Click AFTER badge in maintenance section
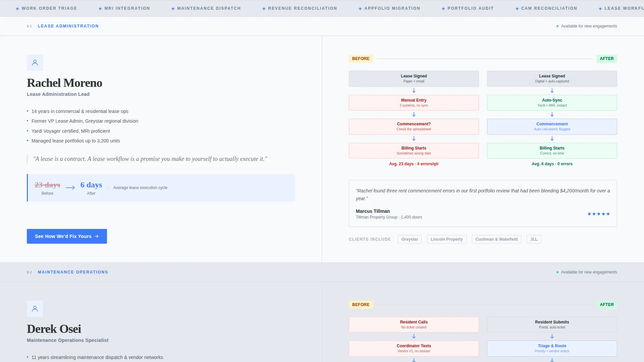Viewport: 644px width, 362px height. (606, 305)
